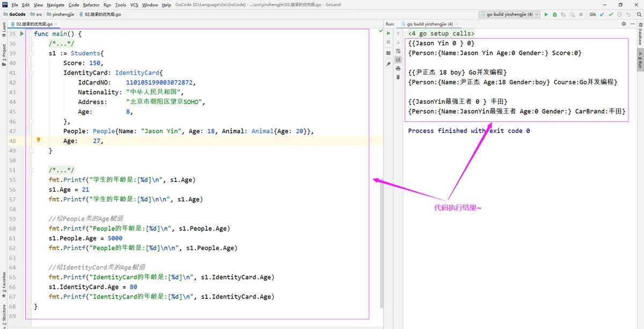Screen dimensions: 644x329
Task: Toggle pin tab in Run panel
Action: 389,64
